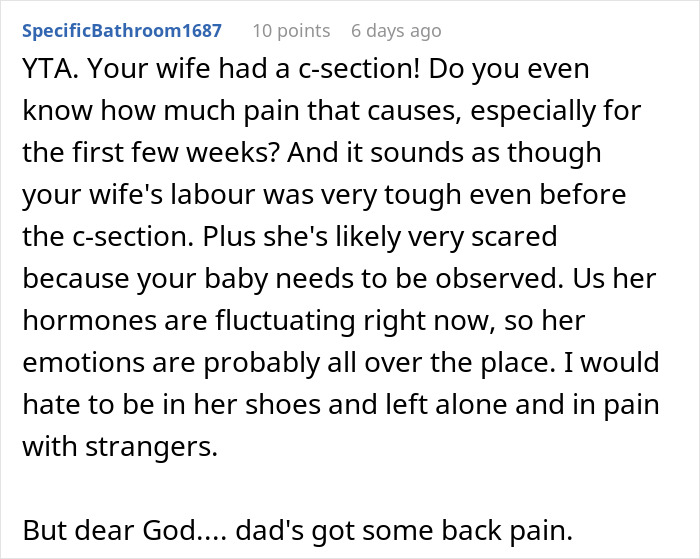The width and height of the screenshot is (700, 559).
Task: Click the 'YTA.' verdict at comment start
Action: coord(48,73)
